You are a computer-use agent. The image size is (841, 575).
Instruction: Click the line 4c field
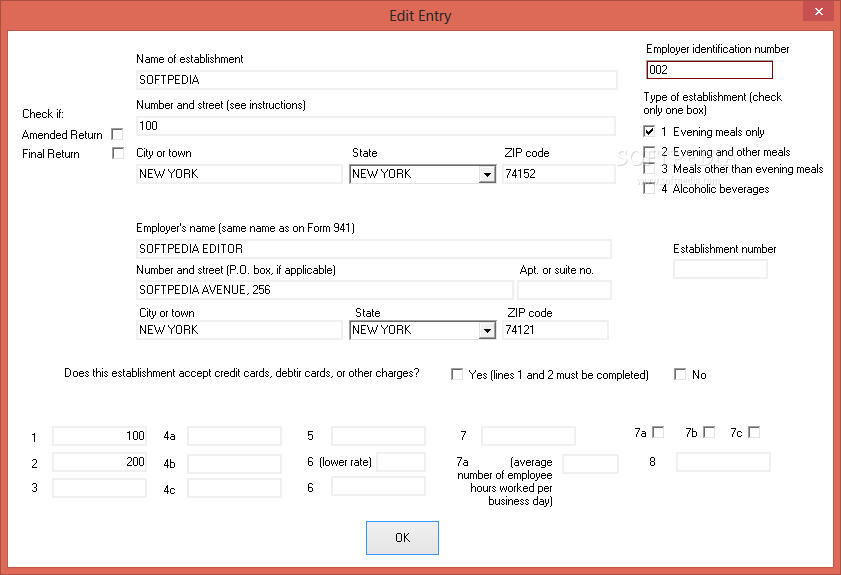(x=234, y=488)
